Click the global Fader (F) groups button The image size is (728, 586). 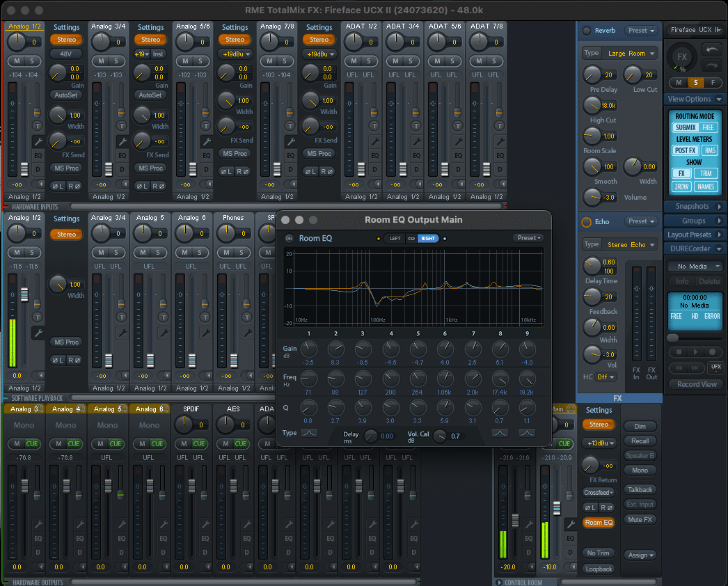tap(713, 83)
